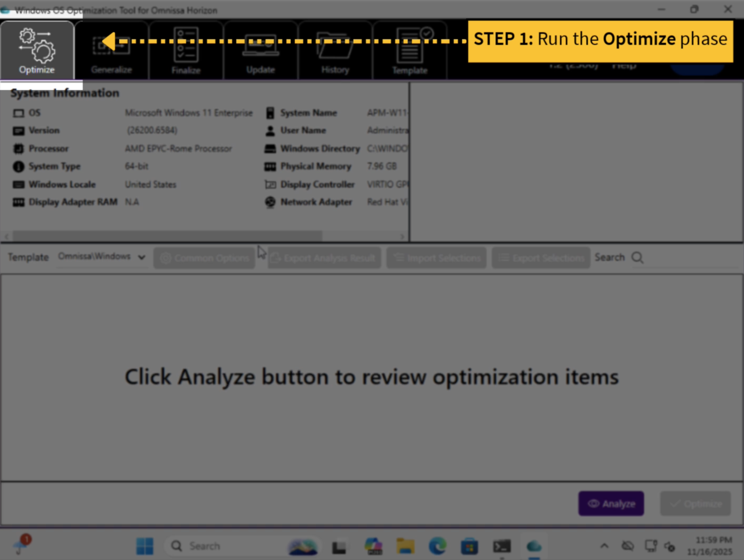Launch Microsoft Edge from the taskbar
This screenshot has height=560, width=744.
(437, 546)
